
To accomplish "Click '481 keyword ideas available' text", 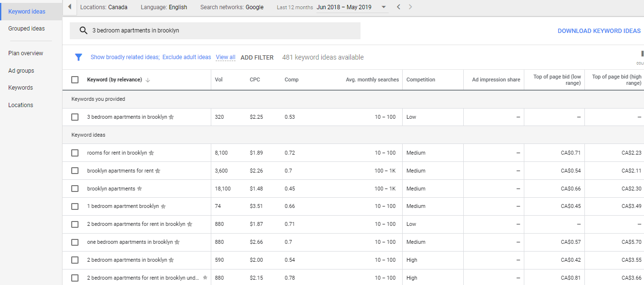I will pos(323,57).
